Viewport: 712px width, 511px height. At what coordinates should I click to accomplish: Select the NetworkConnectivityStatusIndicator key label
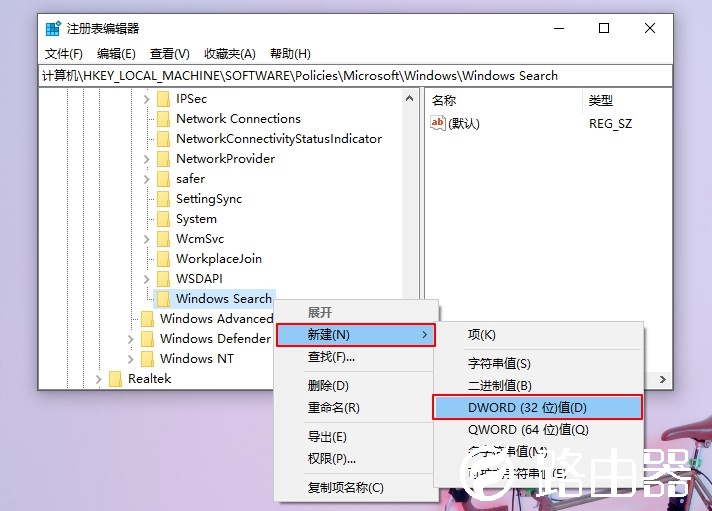pyautogui.click(x=279, y=139)
